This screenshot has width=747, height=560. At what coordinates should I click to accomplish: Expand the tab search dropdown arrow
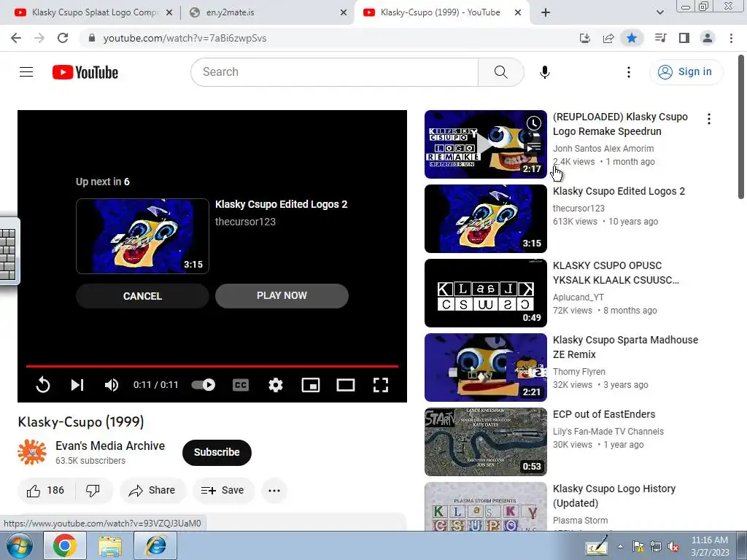pyautogui.click(x=659, y=12)
